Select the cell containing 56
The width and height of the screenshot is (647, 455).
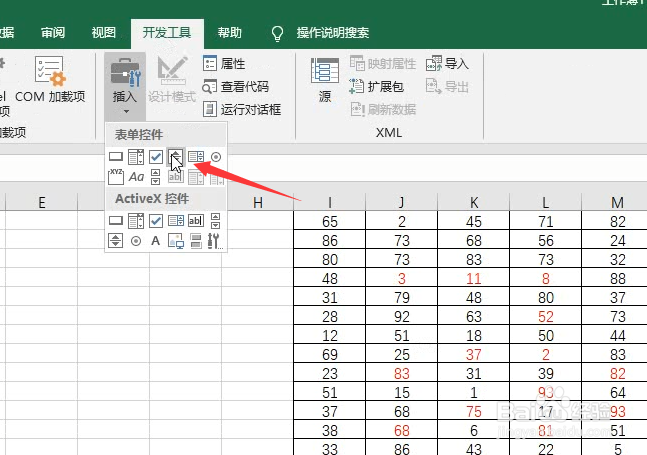(545, 240)
